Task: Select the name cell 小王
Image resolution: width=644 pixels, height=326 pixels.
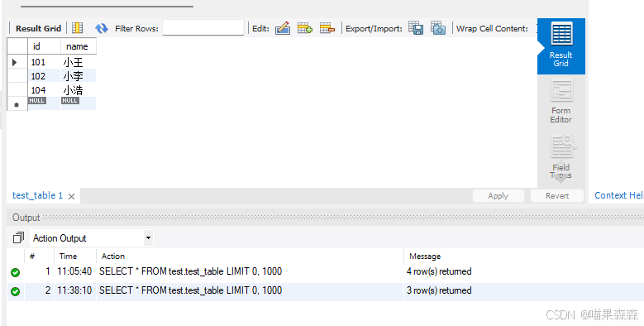Action: click(79, 62)
